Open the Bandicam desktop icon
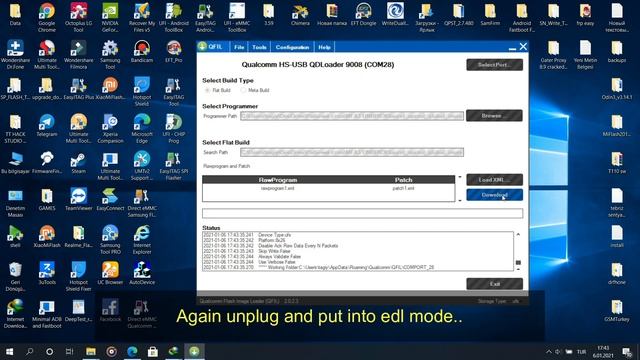The height and width of the screenshot is (360, 640). [x=142, y=52]
